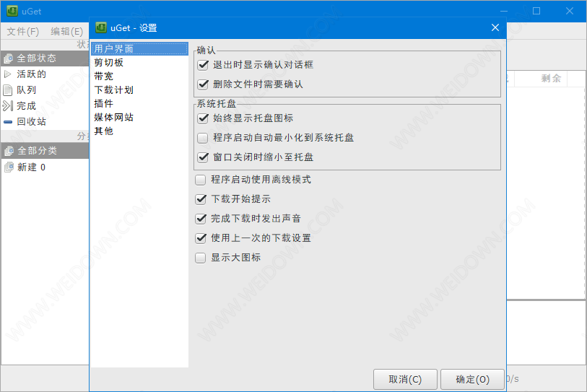This screenshot has height=392, width=587.
Task: Select 队列 status row
Action: pos(45,90)
